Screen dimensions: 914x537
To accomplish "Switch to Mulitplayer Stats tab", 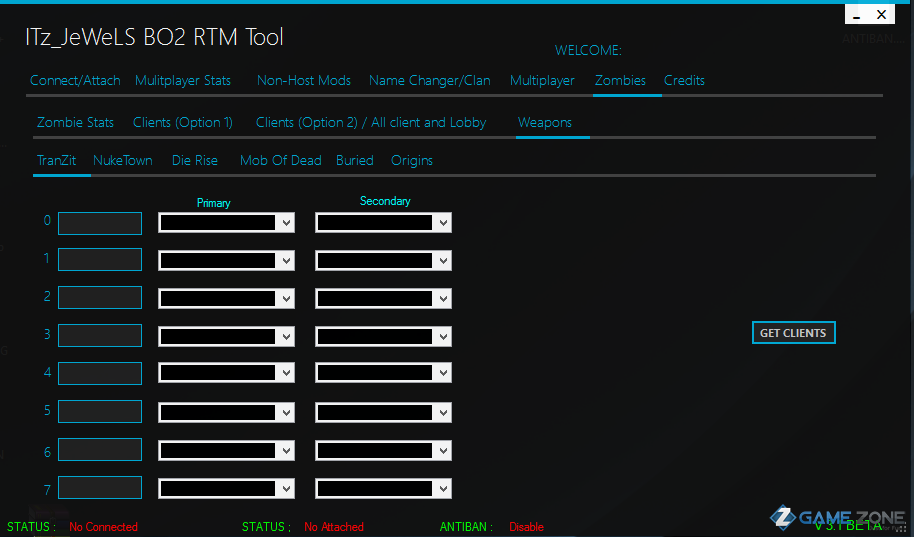I will coord(183,80).
